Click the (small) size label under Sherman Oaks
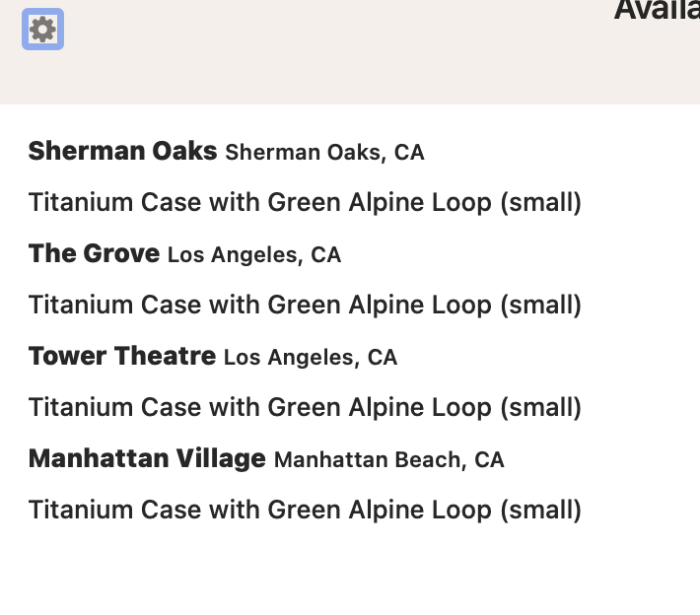 coord(541,203)
